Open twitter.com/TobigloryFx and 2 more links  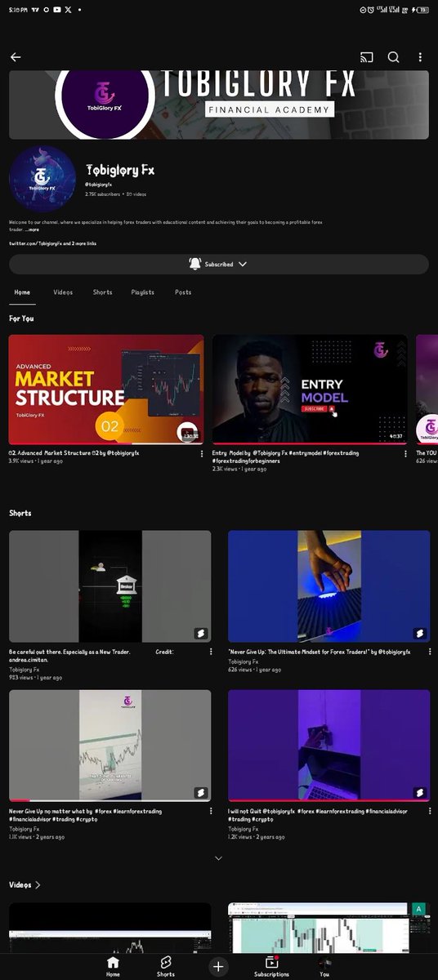point(53,243)
